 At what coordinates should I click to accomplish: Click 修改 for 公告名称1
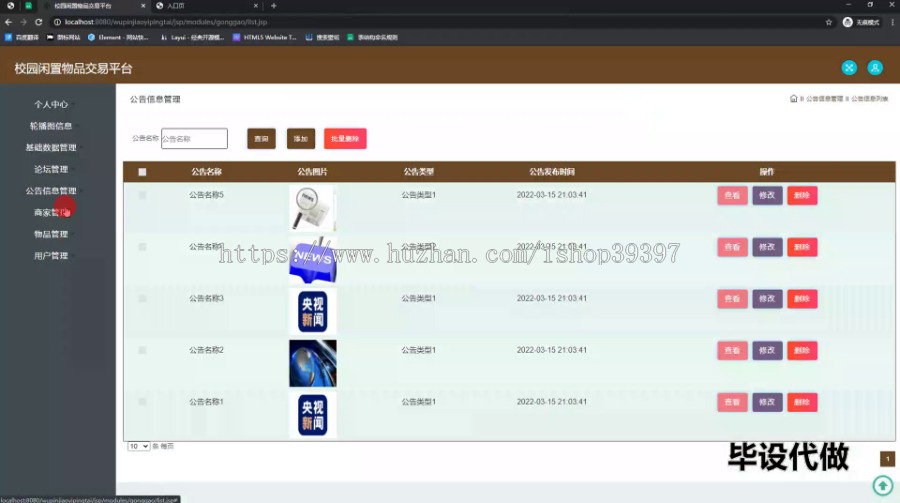pyautogui.click(x=767, y=402)
